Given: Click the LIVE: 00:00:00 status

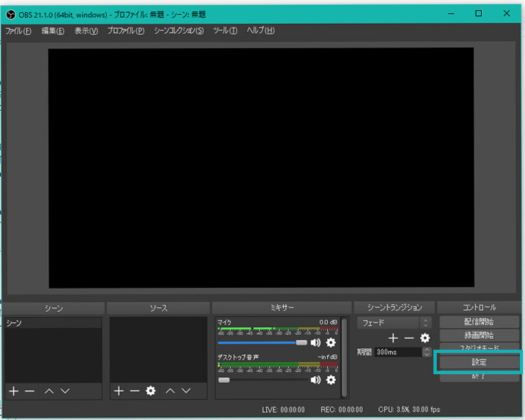Looking at the screenshot, I should click(x=283, y=409).
